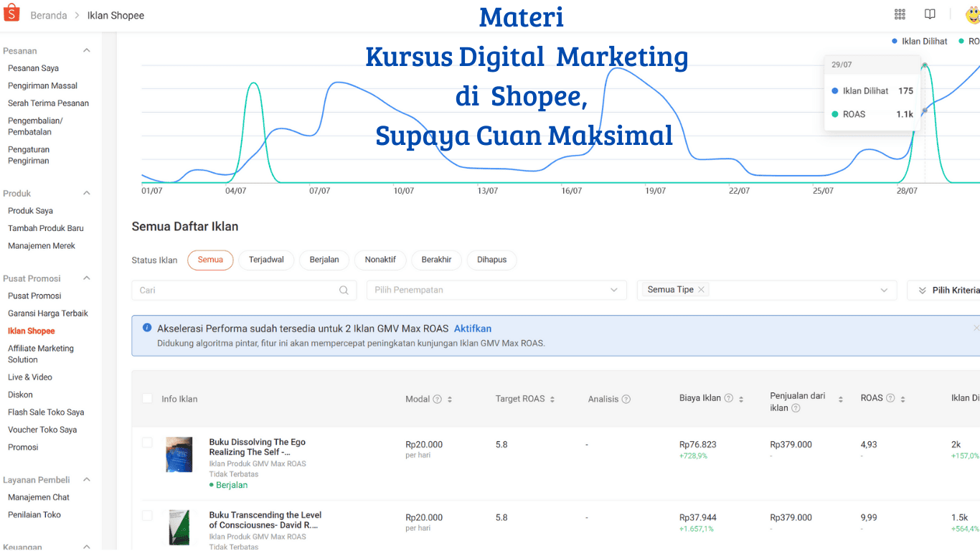Open Buku Transcending the Level ad title
The image size is (980, 551).
[265, 519]
